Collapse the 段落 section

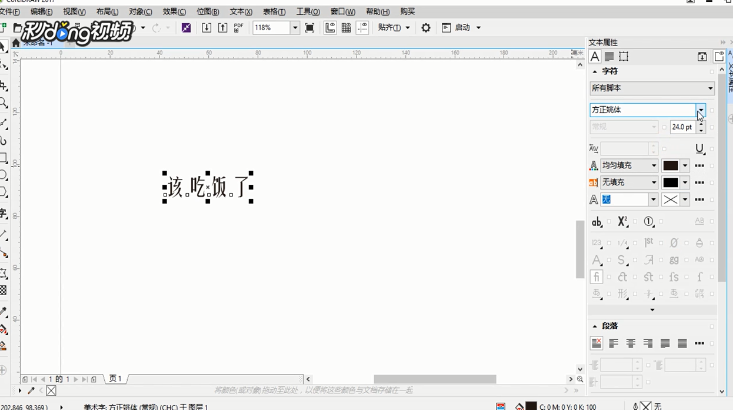click(x=595, y=326)
